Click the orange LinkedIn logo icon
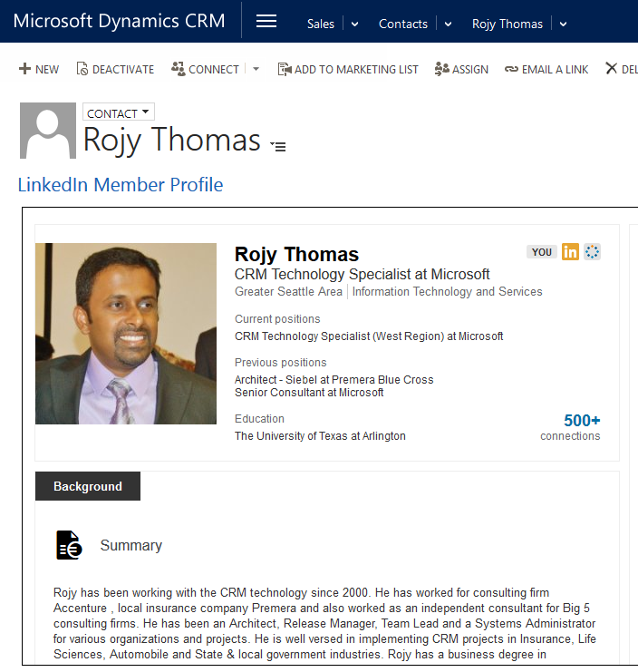 pos(570,252)
